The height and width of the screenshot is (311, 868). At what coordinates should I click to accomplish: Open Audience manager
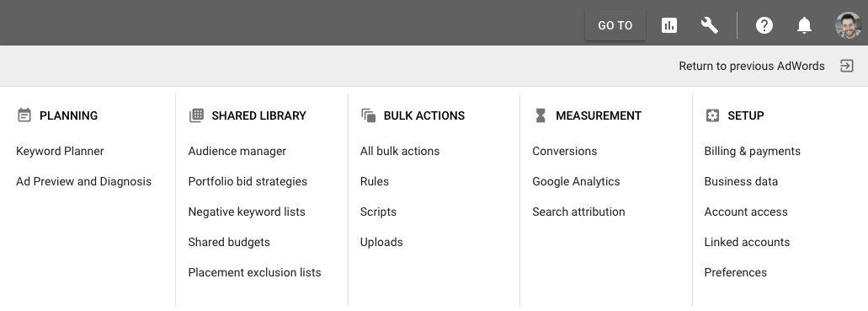point(237,151)
